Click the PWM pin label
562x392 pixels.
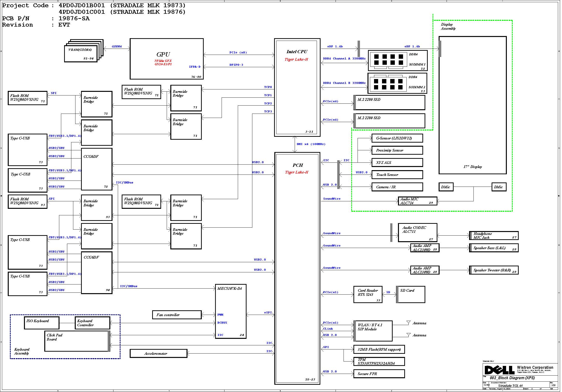click(x=221, y=315)
